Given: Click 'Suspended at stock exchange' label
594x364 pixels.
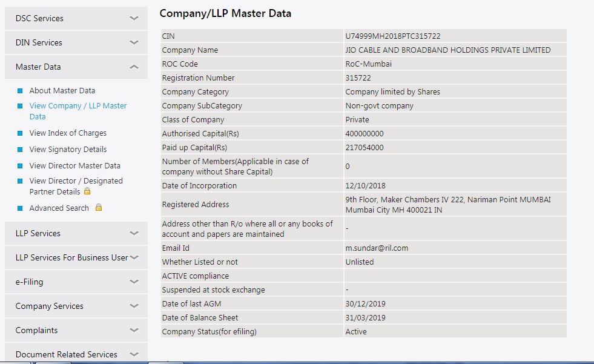Looking at the screenshot, I should [x=213, y=290].
